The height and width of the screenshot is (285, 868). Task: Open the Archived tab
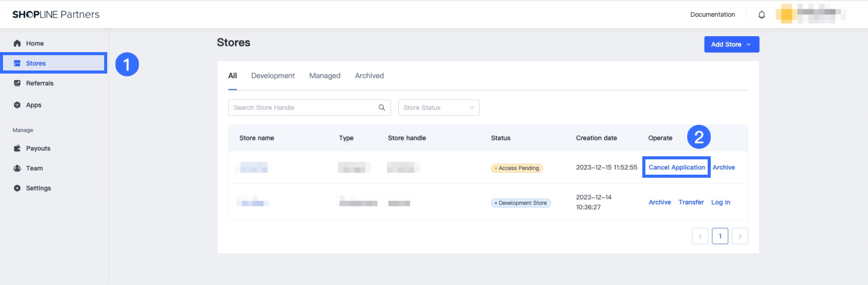(x=369, y=76)
